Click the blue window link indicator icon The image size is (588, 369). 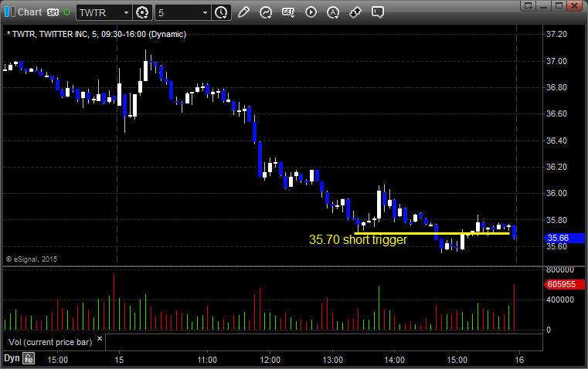(10, 12)
